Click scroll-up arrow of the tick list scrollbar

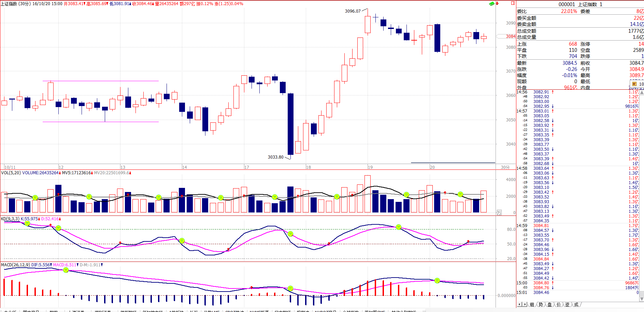(x=642, y=92)
